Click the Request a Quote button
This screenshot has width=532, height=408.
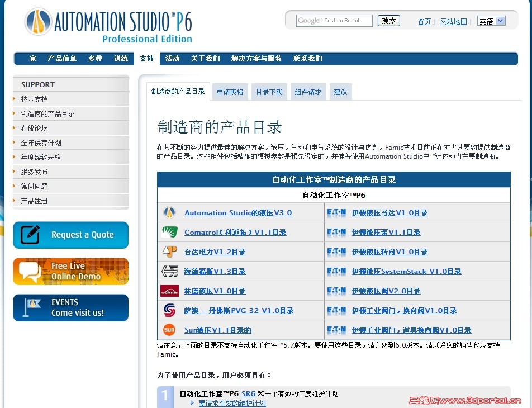tap(71, 235)
